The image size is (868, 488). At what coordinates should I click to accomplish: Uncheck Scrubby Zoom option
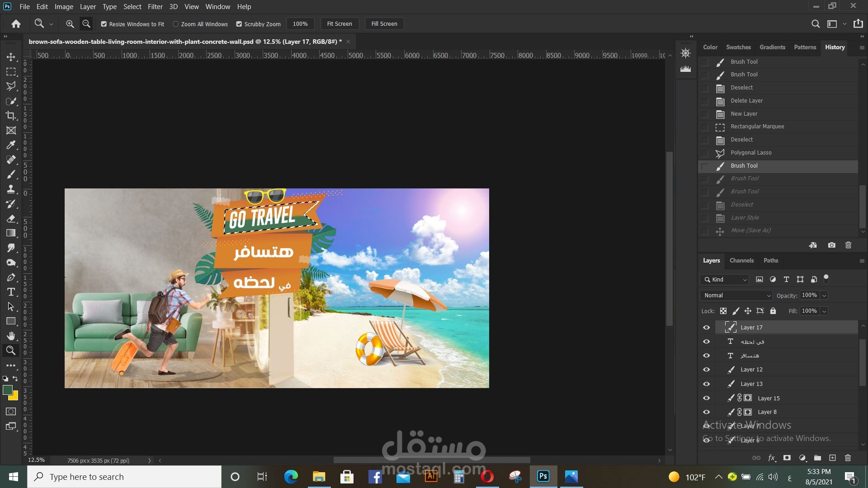click(239, 24)
